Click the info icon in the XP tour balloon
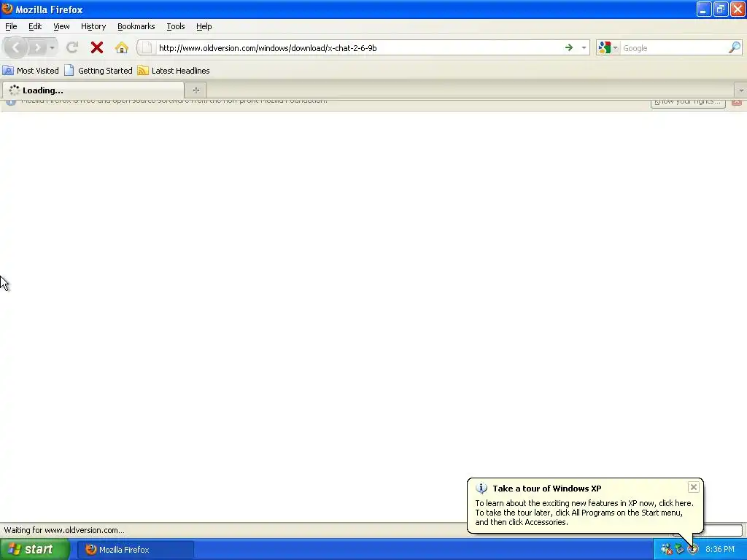The width and height of the screenshot is (747, 560). coord(481,489)
